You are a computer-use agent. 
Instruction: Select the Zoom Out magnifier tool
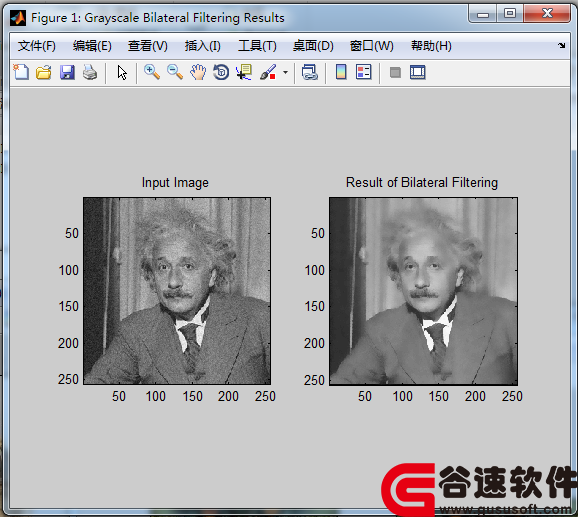pyautogui.click(x=175, y=72)
